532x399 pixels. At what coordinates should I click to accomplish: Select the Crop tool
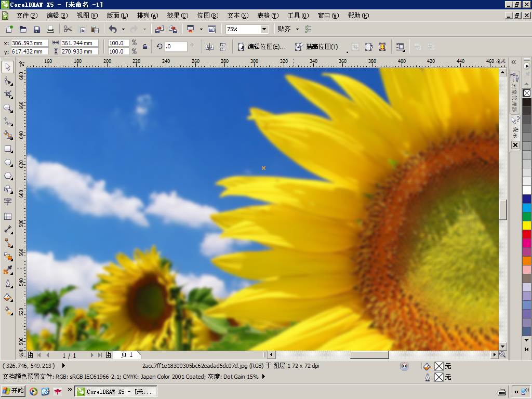8,95
